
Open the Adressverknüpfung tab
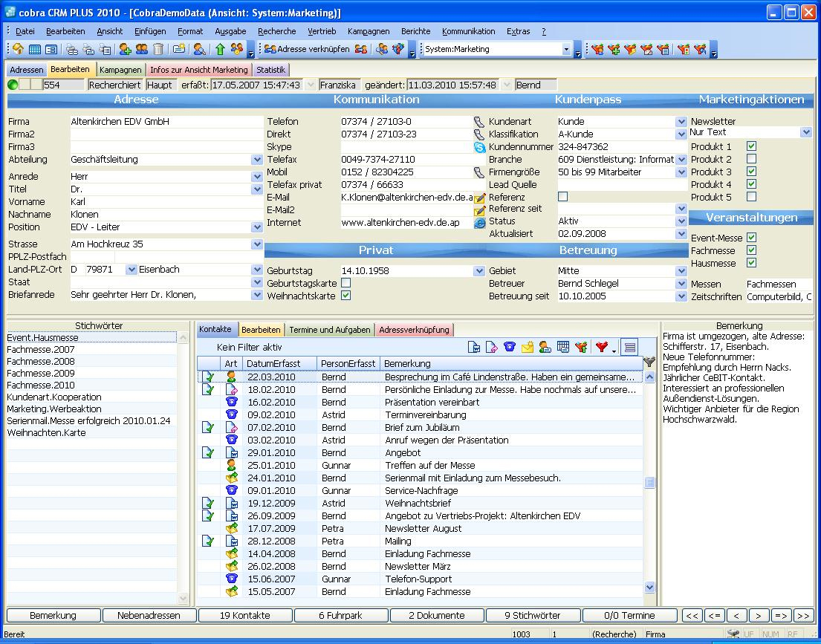tap(414, 330)
